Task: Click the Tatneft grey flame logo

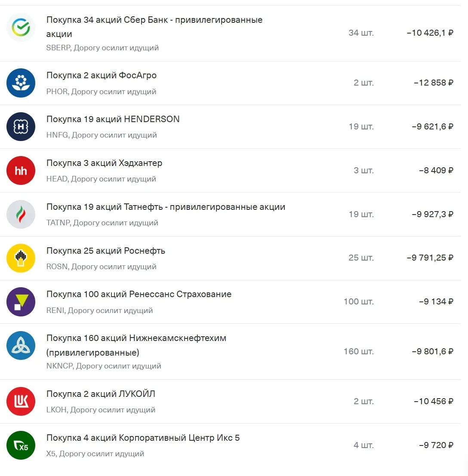Action: point(21,214)
